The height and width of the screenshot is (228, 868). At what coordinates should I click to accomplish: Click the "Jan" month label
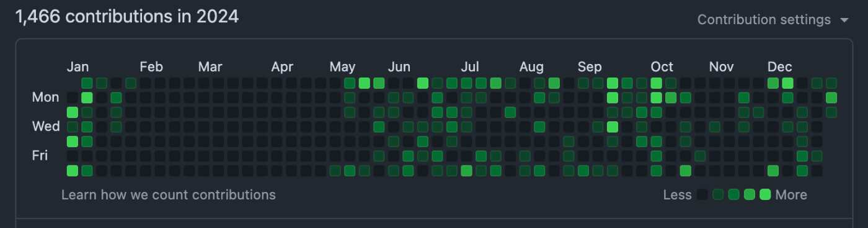point(77,66)
